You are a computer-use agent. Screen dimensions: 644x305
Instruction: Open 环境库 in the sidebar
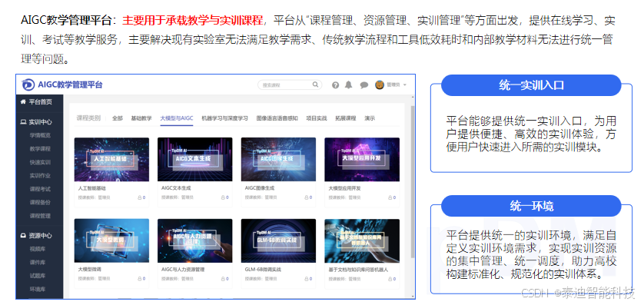(38, 290)
